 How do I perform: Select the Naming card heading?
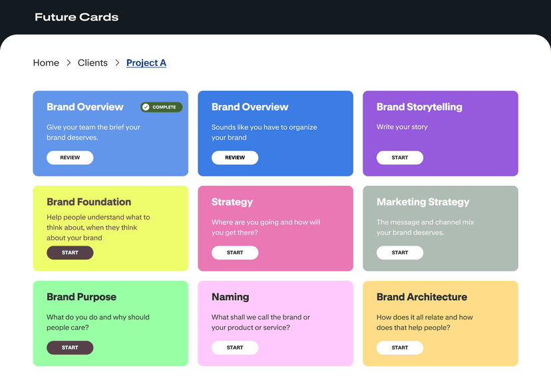point(230,297)
